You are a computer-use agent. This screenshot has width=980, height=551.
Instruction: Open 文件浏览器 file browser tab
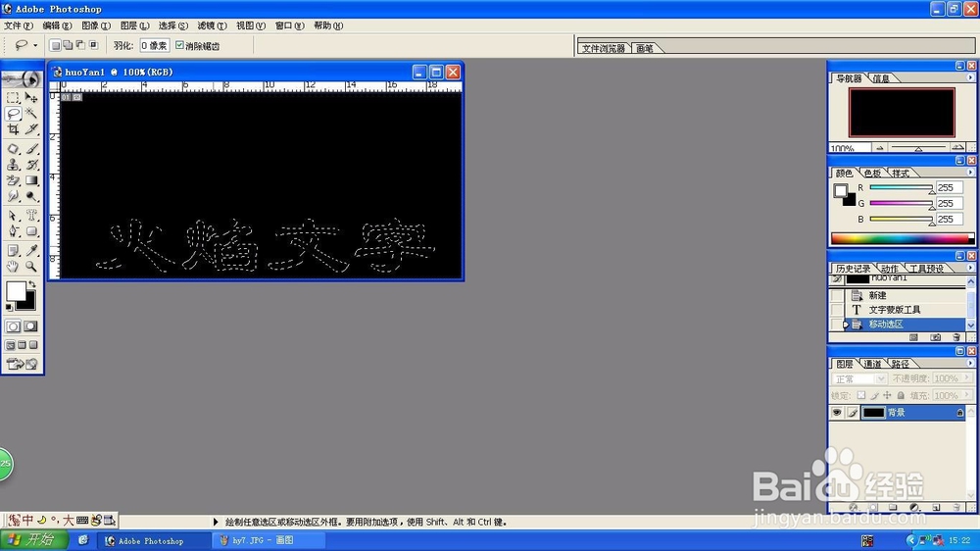point(603,48)
